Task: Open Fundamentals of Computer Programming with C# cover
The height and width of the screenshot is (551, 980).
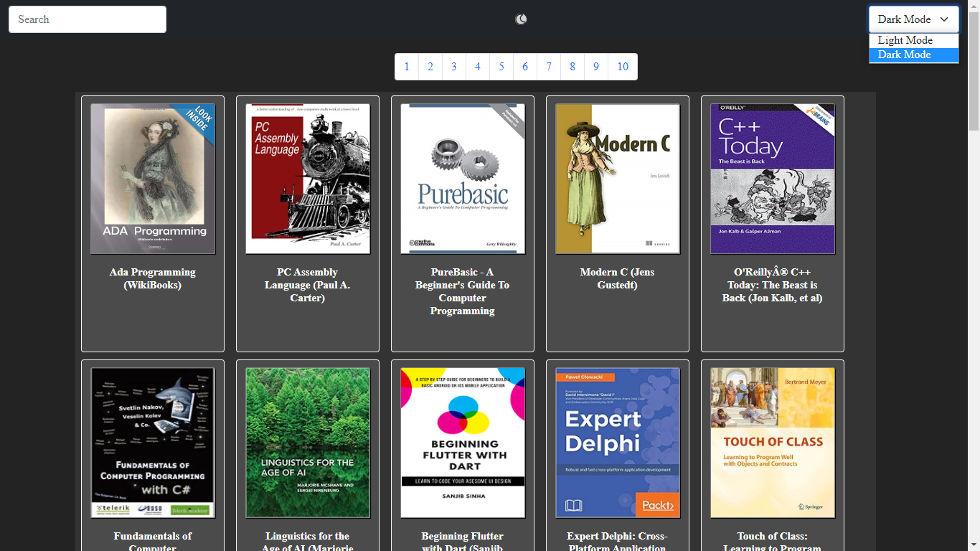Action: pos(153,443)
